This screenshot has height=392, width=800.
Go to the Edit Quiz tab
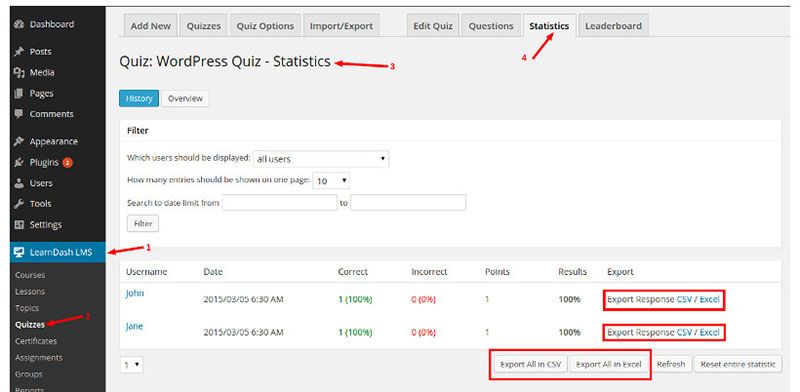pyautogui.click(x=433, y=26)
